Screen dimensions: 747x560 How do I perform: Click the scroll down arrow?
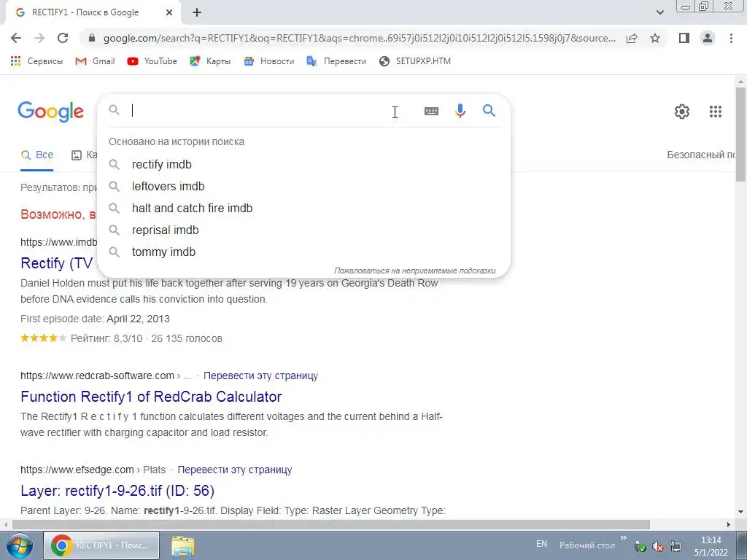[740, 512]
